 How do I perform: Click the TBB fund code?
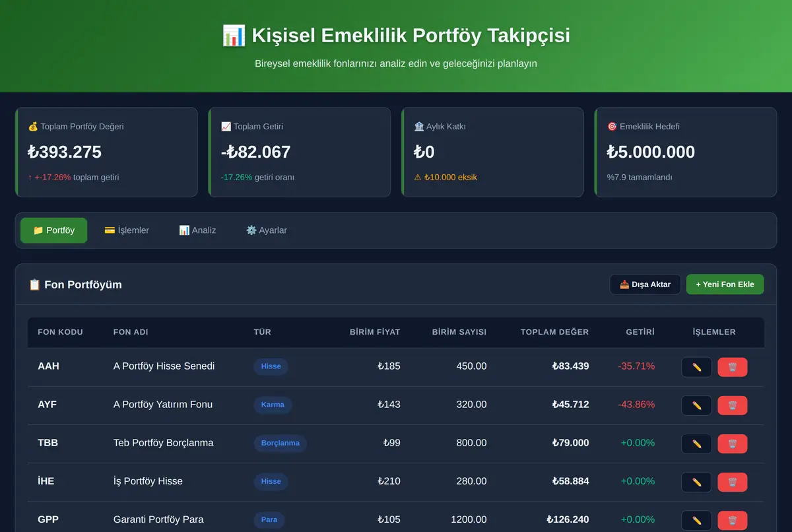[x=48, y=443]
